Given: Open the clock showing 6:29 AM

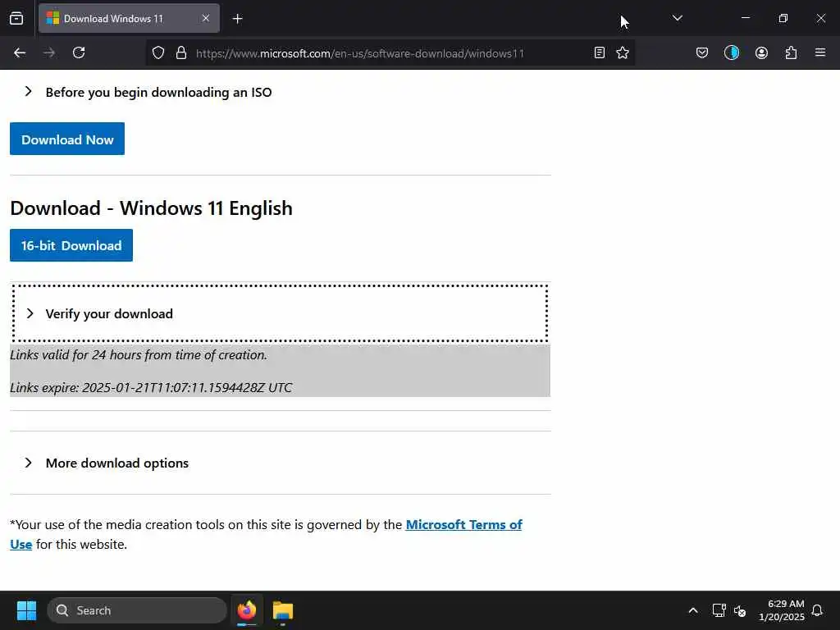Looking at the screenshot, I should (782, 610).
